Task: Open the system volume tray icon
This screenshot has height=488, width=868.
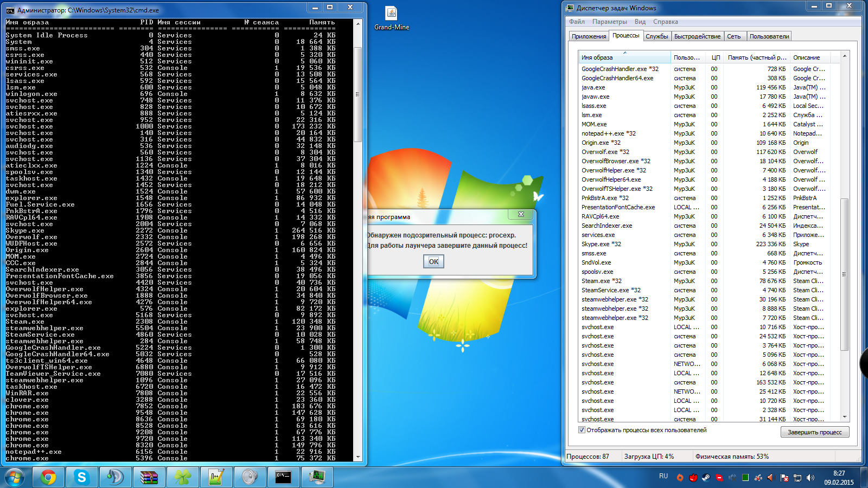Action: pyautogui.click(x=810, y=478)
